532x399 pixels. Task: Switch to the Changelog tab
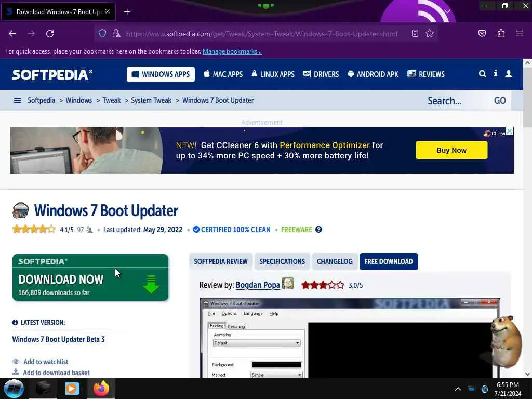pyautogui.click(x=335, y=262)
